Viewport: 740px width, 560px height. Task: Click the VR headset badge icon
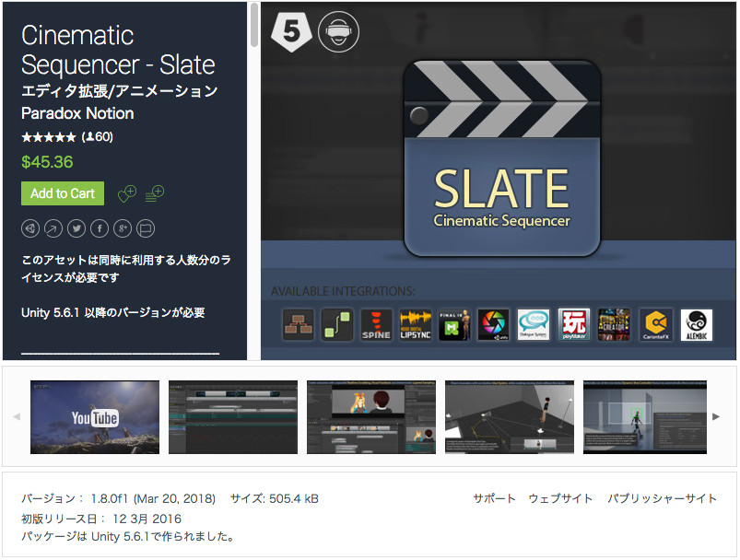(x=339, y=31)
